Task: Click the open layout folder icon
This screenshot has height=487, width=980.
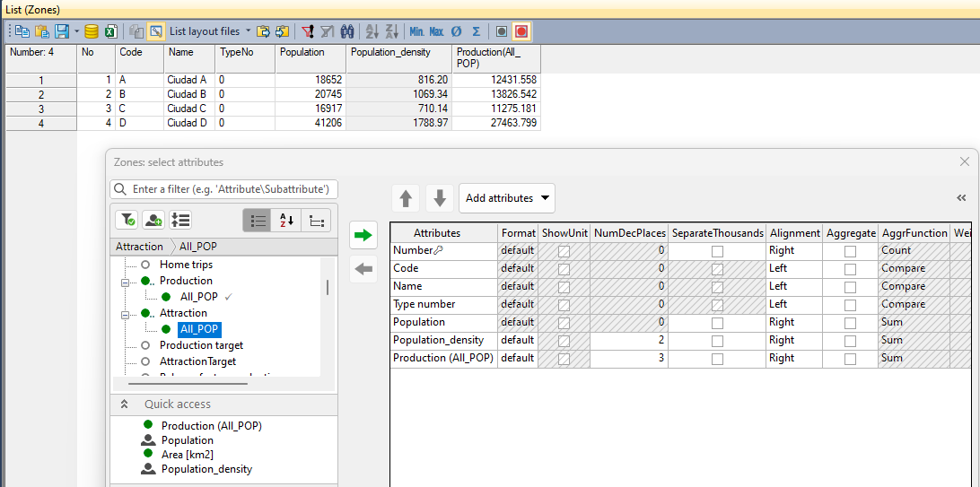Action: click(264, 31)
